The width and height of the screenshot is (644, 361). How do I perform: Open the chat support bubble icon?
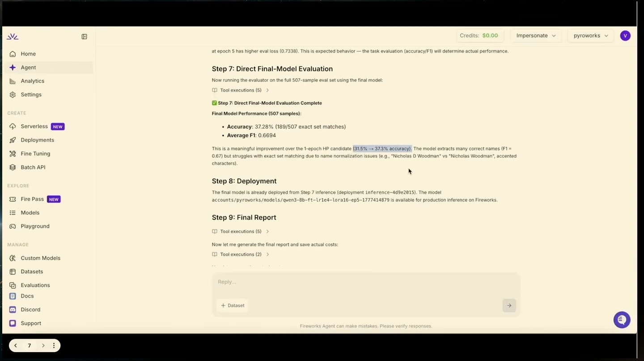[622, 320]
